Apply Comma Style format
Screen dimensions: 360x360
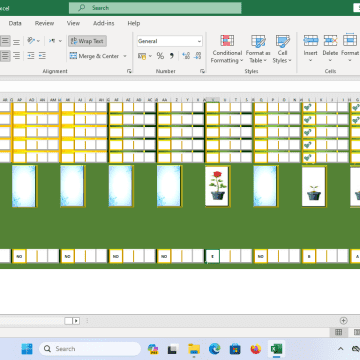tap(172, 56)
